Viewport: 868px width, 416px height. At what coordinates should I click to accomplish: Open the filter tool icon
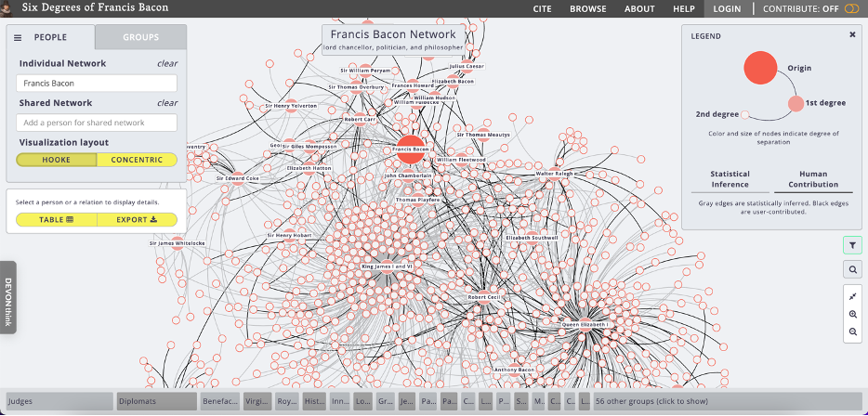(852, 245)
